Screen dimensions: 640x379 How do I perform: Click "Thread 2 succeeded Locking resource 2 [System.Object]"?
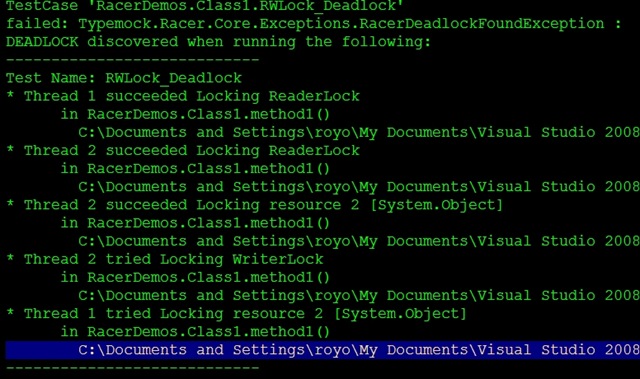[255, 205]
